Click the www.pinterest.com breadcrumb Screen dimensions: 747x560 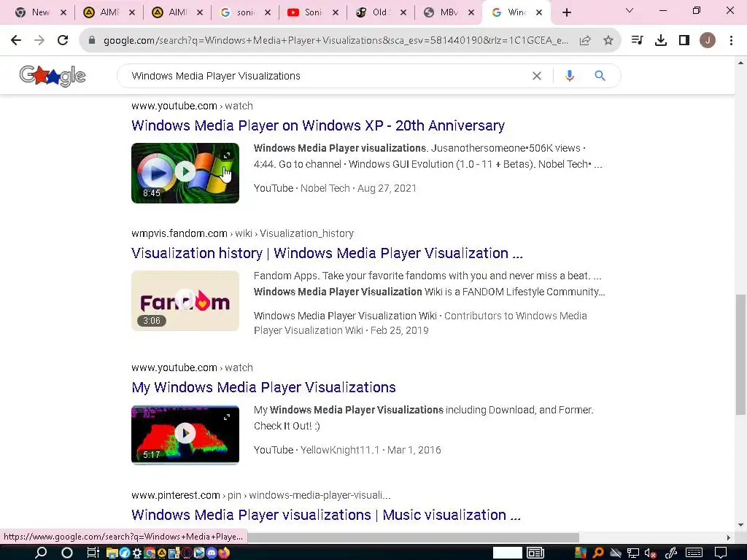(175, 495)
